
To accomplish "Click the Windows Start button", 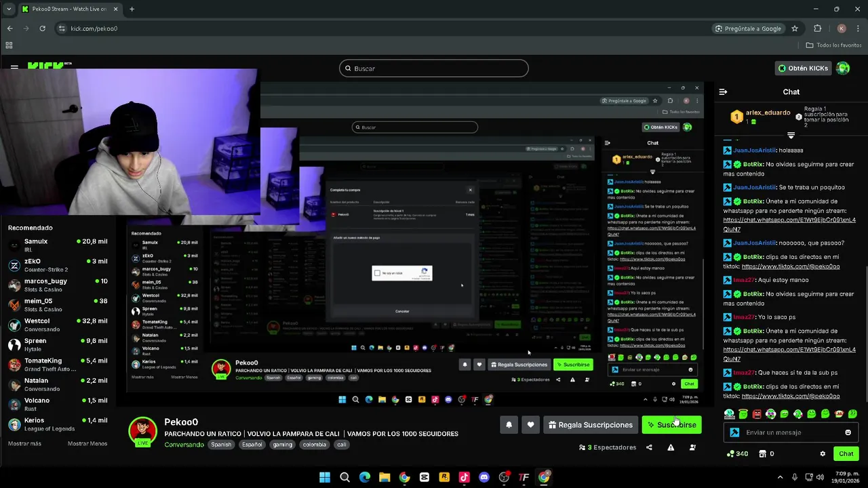I will (x=324, y=477).
